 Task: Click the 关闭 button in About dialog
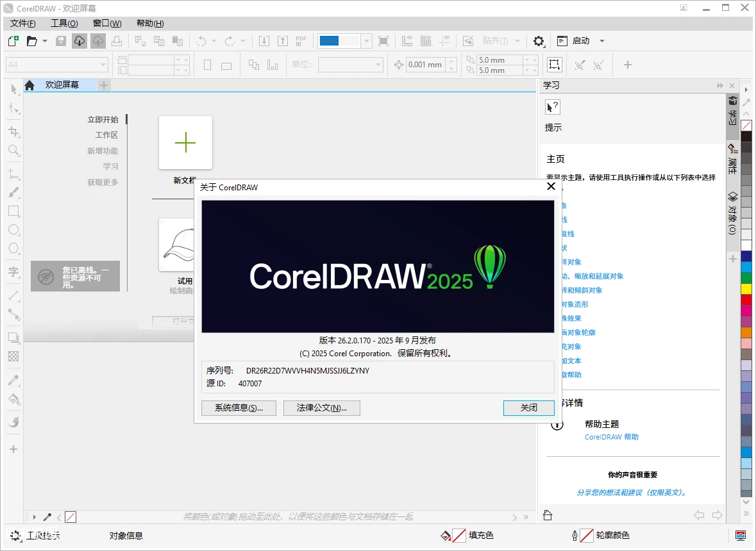(528, 408)
